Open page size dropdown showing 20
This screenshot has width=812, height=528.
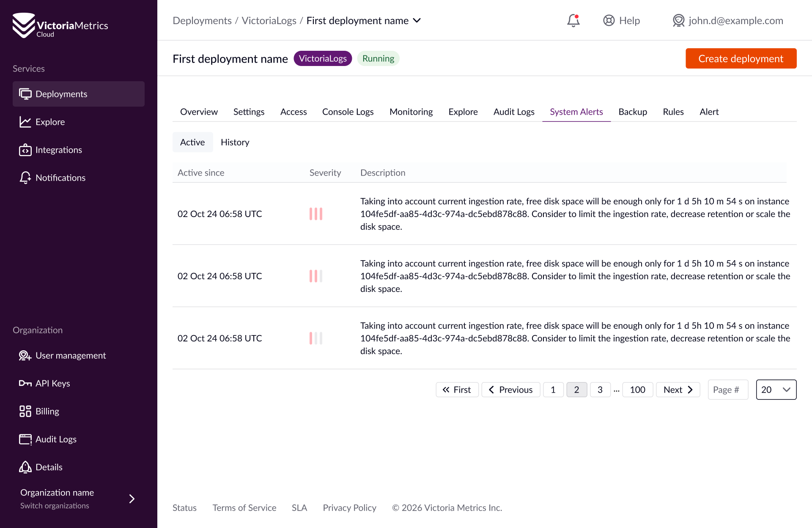776,390
